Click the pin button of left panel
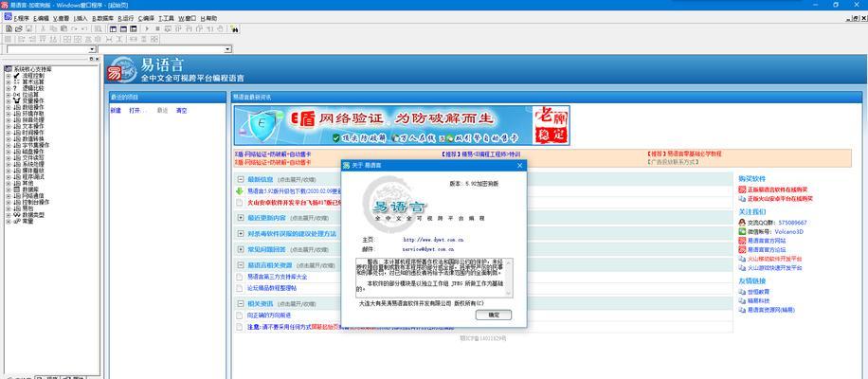868x379 pixels. [x=91, y=59]
